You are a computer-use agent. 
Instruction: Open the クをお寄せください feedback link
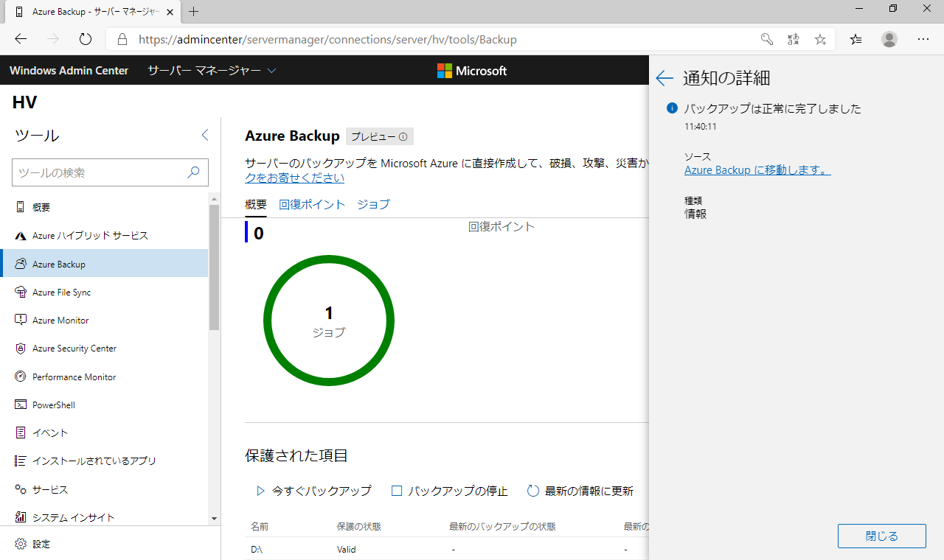coord(295,178)
